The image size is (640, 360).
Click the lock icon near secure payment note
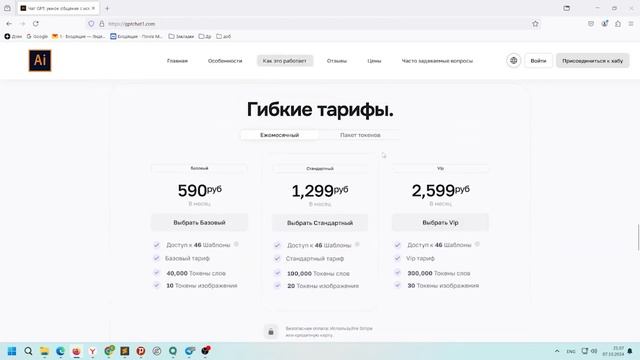[271, 331]
